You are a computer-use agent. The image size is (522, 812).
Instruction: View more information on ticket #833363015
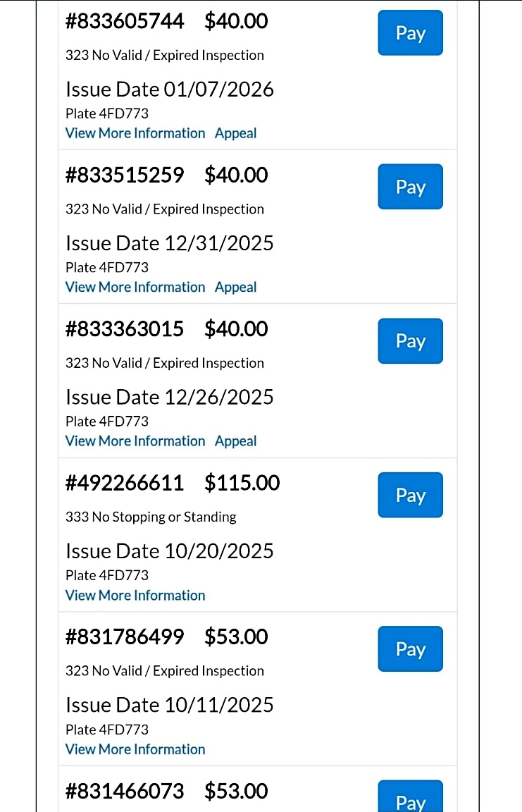click(x=135, y=441)
